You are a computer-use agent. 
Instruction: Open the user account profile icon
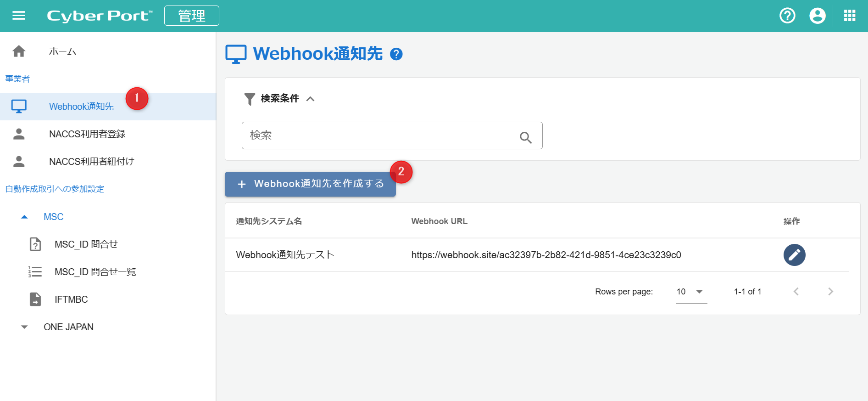(817, 16)
